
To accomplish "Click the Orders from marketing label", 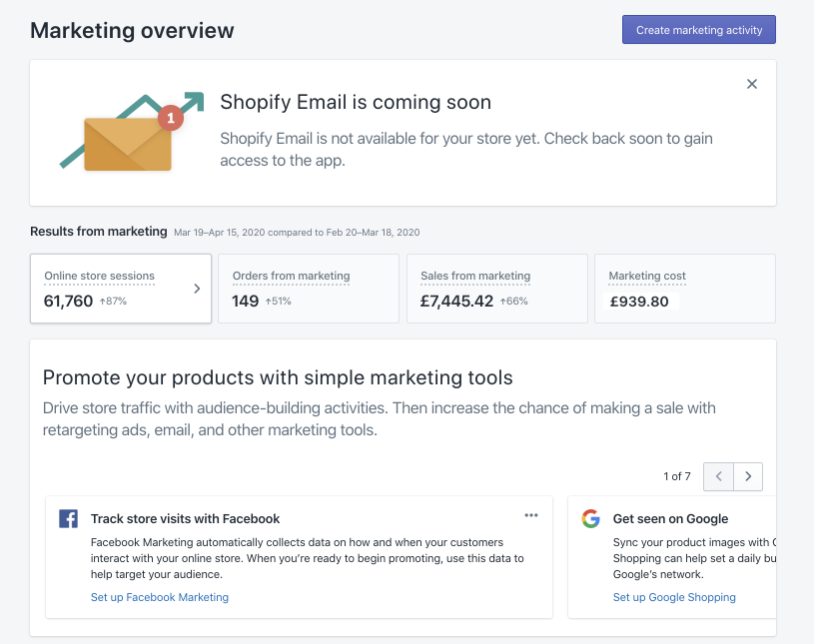I will click(x=291, y=277).
